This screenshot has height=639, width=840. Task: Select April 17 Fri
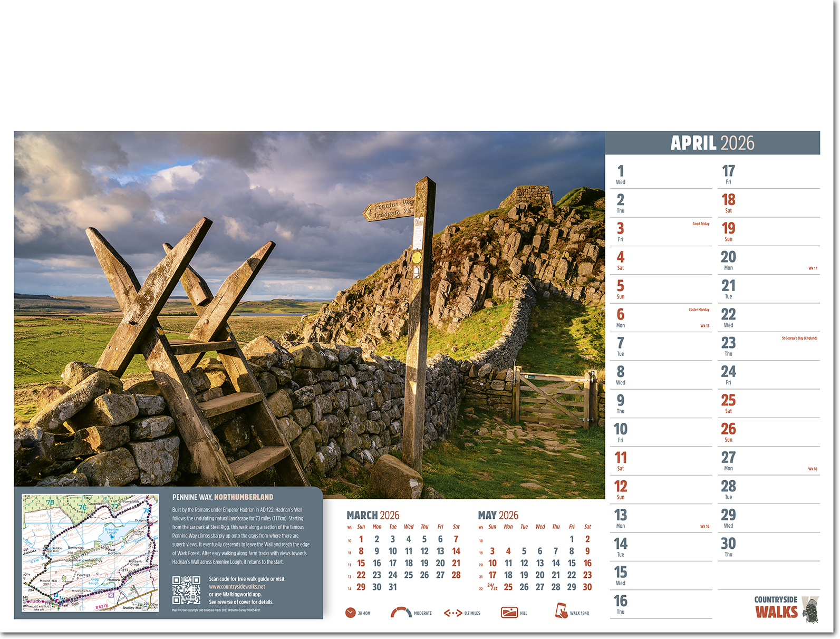click(728, 175)
